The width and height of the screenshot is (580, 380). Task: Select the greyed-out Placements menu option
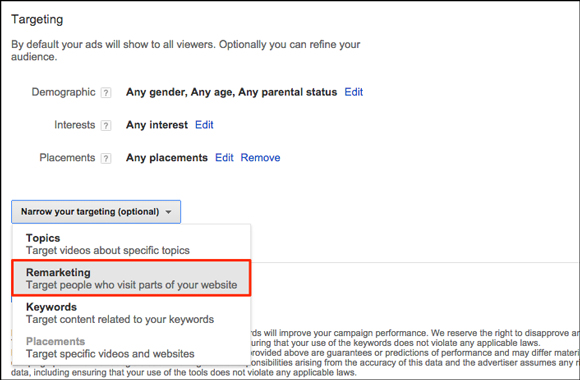[131, 347]
